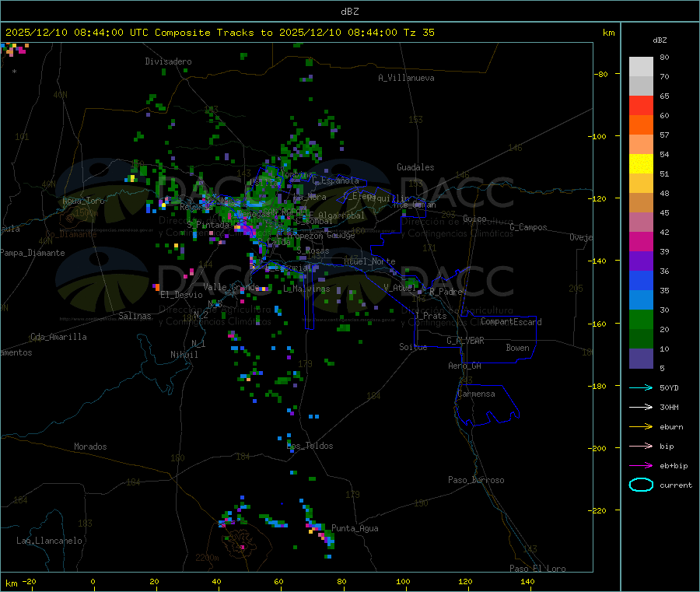Click the 100 km horizontal axis tick
The image size is (700, 592).
(403, 581)
